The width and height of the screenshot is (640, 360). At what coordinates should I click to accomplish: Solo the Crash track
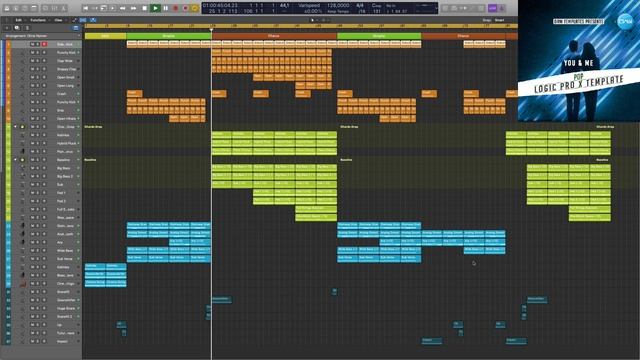pyautogui.click(x=38, y=94)
